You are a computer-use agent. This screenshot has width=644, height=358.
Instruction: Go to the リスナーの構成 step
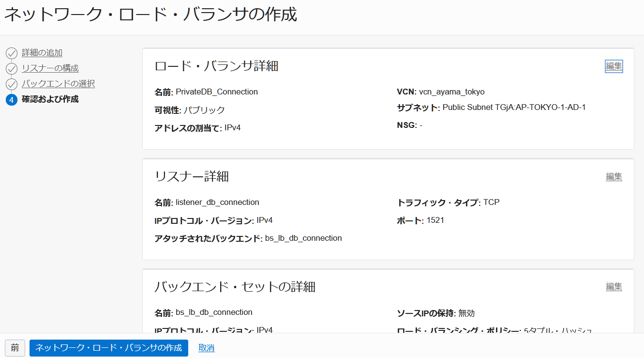pyautogui.click(x=50, y=68)
